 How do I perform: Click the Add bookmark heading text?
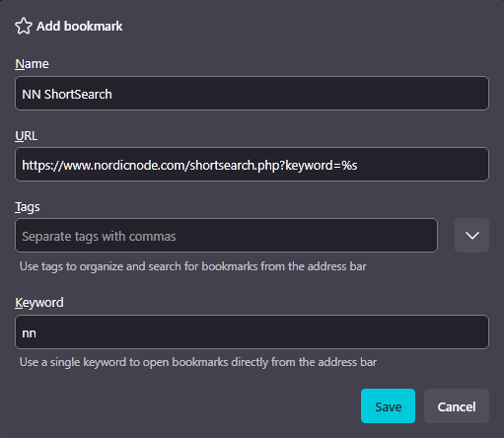79,26
